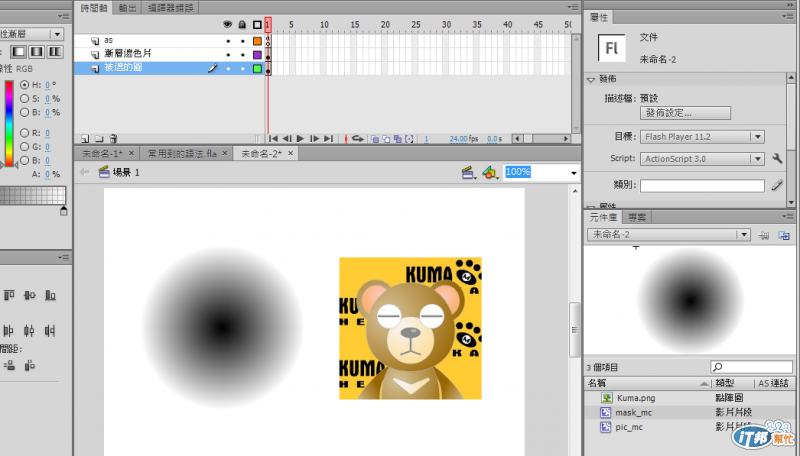Screen dimensions: 800x456
Task: Click the edit class definition pencil icon
Action: tap(777, 185)
